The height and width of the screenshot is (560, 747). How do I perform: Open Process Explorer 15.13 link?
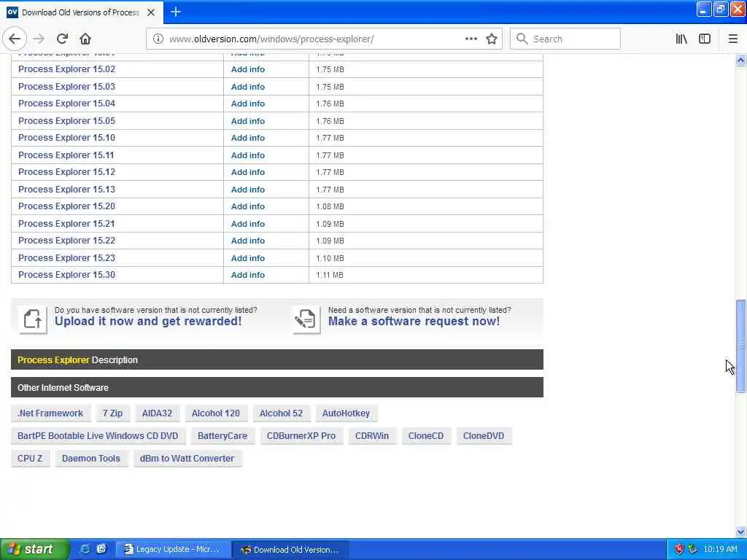66,190
